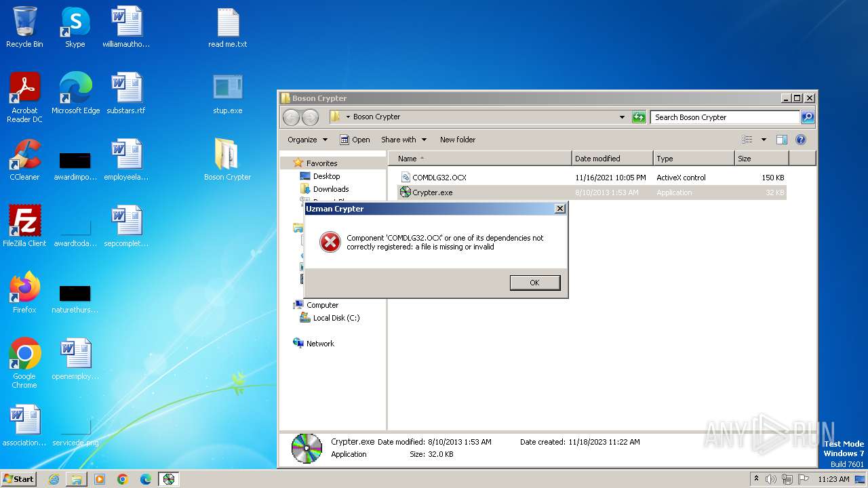Click the taskbar clock showing 11:23 AM
This screenshot has width=868, height=488.
tap(833, 479)
